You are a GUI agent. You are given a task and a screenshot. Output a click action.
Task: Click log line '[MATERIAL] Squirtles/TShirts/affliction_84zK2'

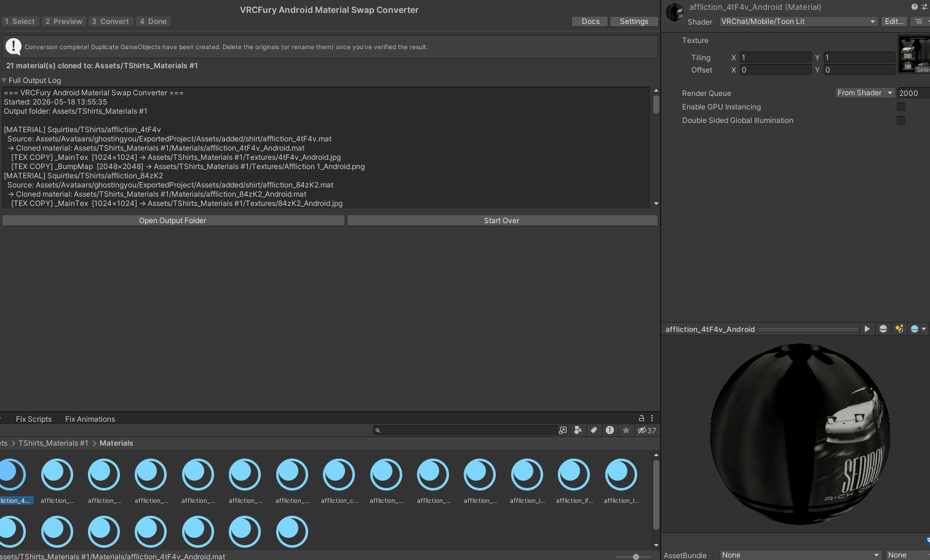84,176
